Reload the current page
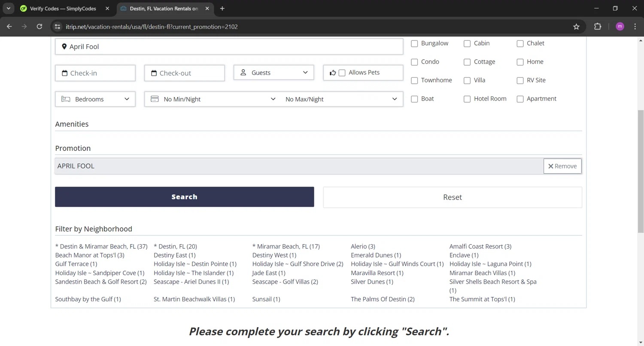This screenshot has height=346, width=644. [39, 27]
